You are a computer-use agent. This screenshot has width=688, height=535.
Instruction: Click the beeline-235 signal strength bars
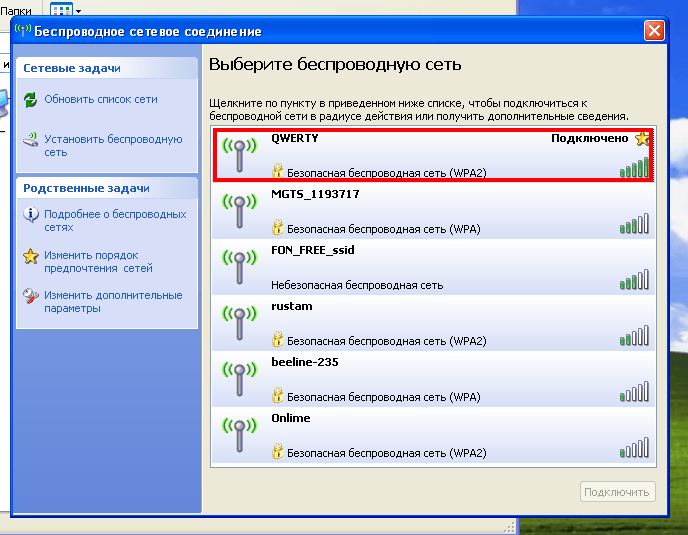click(634, 392)
